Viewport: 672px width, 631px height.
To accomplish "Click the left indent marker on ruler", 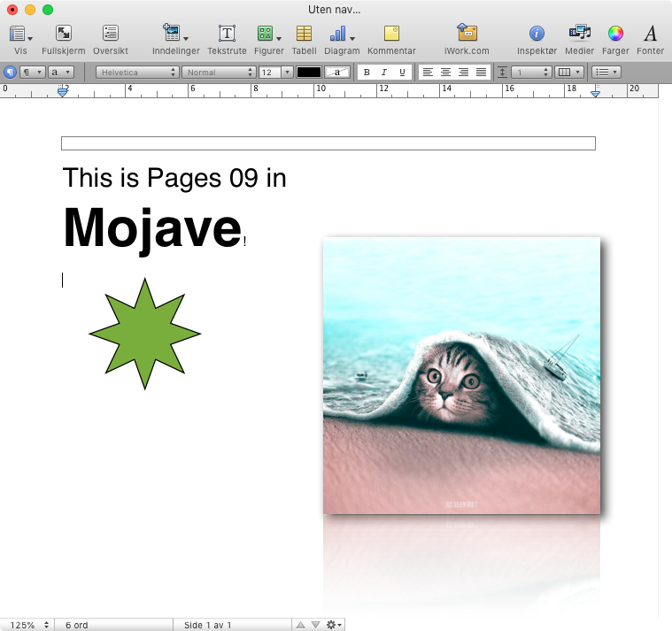I will tap(63, 91).
